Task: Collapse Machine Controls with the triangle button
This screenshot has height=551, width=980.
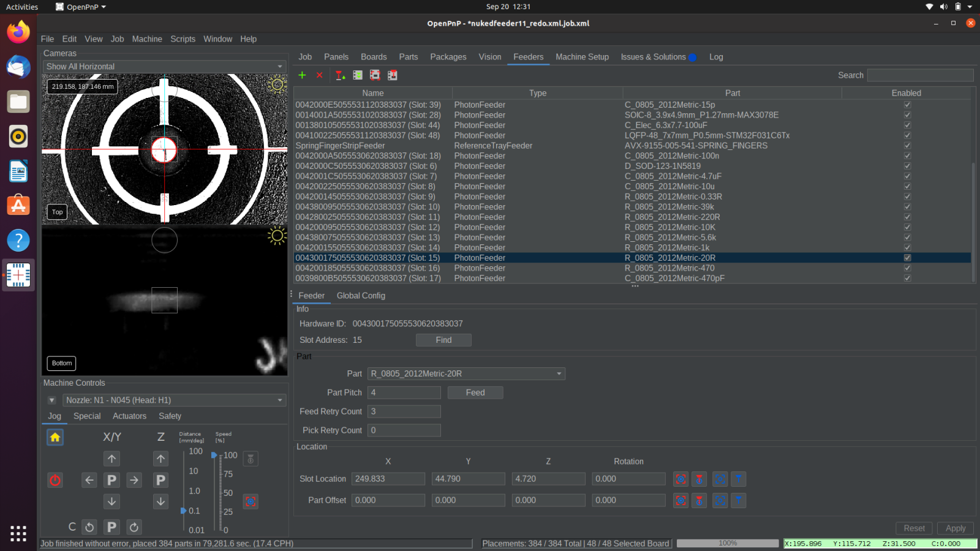Action: (52, 400)
